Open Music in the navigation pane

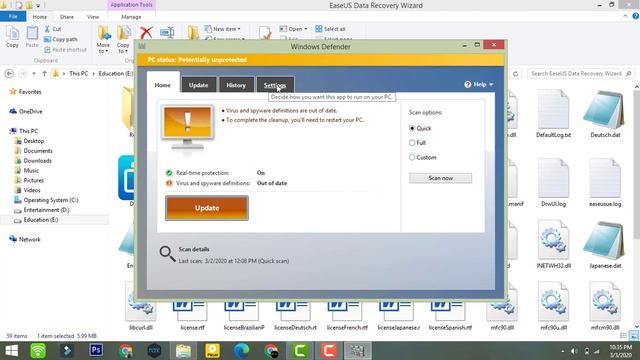tap(27, 171)
